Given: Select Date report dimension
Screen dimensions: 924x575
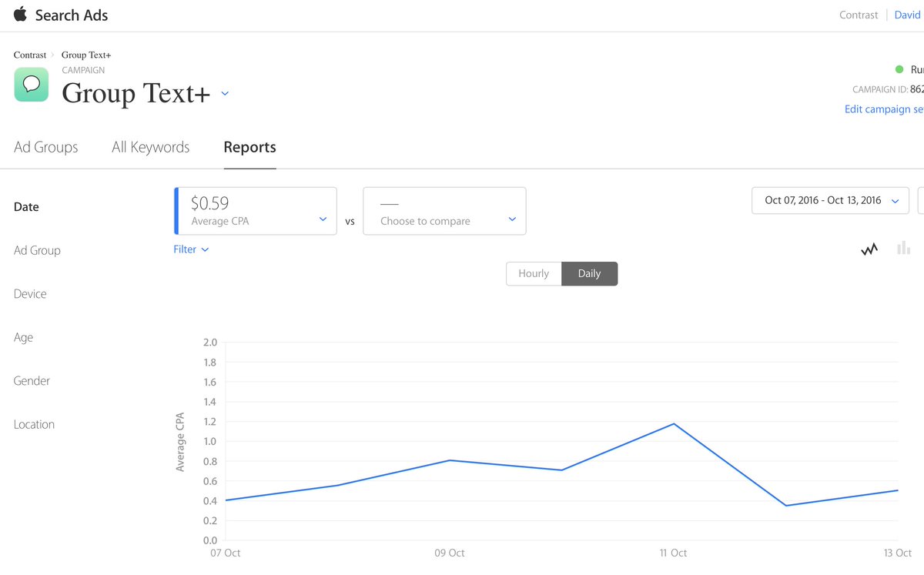Looking at the screenshot, I should (x=26, y=207).
